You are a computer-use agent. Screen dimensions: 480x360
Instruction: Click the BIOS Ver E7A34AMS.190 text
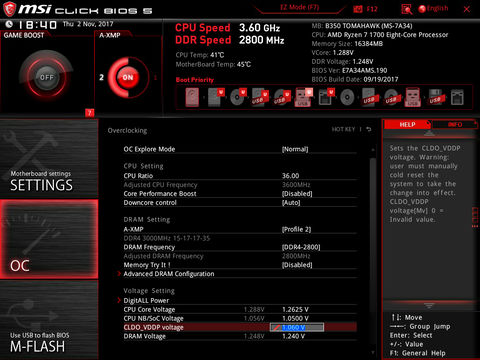tap(349, 70)
